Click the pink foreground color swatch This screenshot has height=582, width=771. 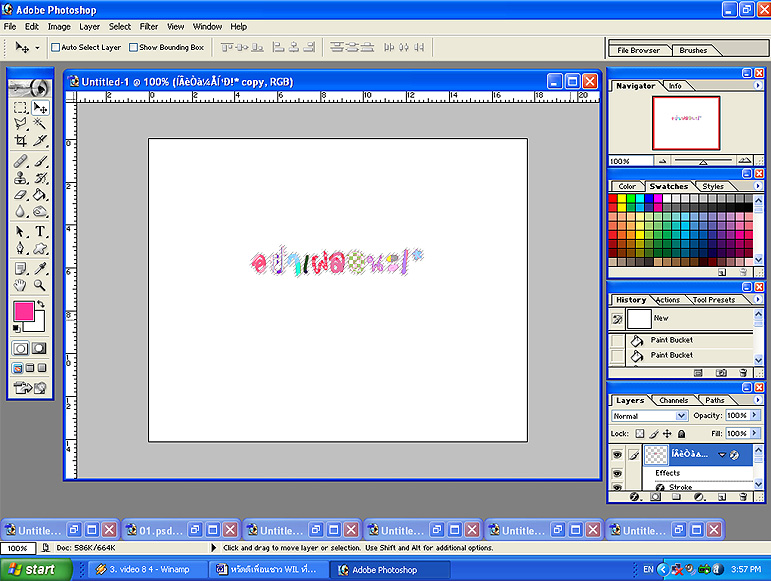click(23, 312)
